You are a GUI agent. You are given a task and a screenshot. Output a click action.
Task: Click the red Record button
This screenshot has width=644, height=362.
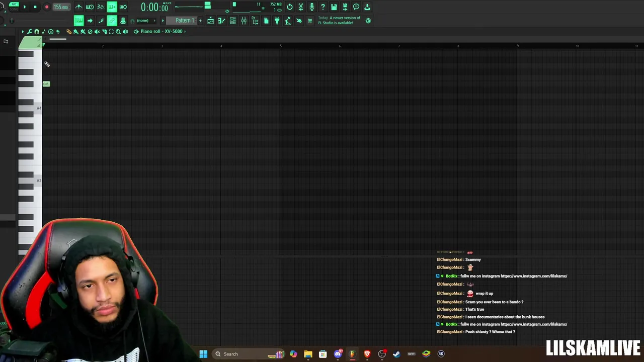pyautogui.click(x=47, y=7)
